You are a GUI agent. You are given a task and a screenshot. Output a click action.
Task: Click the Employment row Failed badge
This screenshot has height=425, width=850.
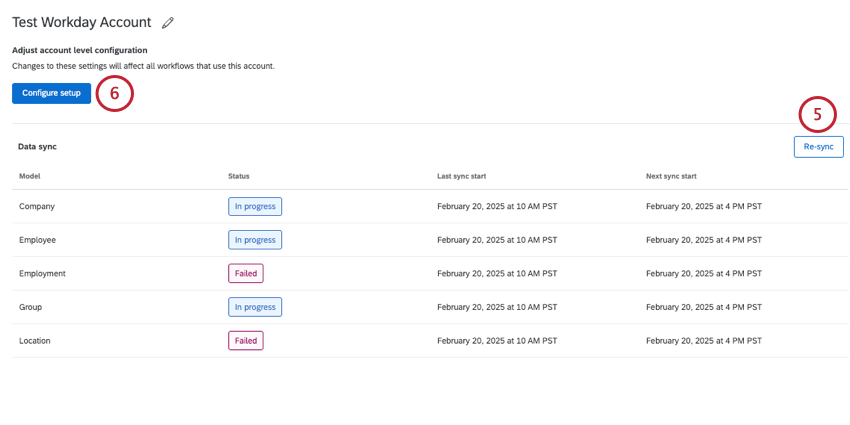pyautogui.click(x=245, y=273)
